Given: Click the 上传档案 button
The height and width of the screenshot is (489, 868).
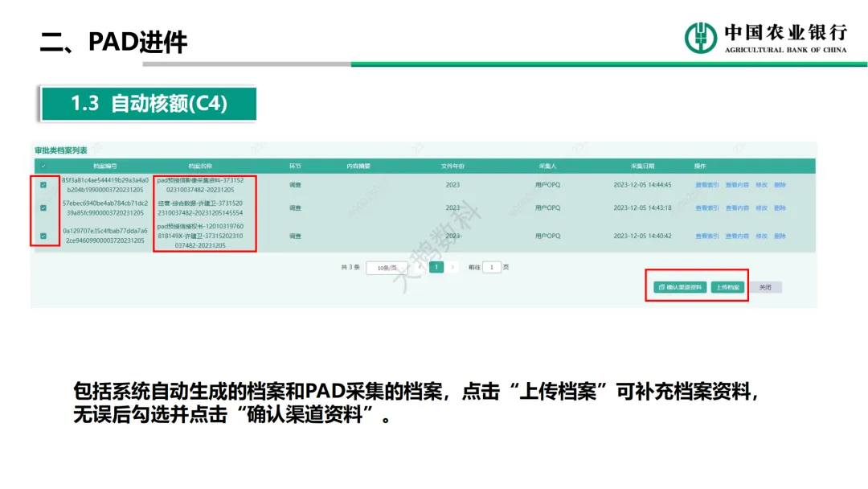Looking at the screenshot, I should click(728, 287).
